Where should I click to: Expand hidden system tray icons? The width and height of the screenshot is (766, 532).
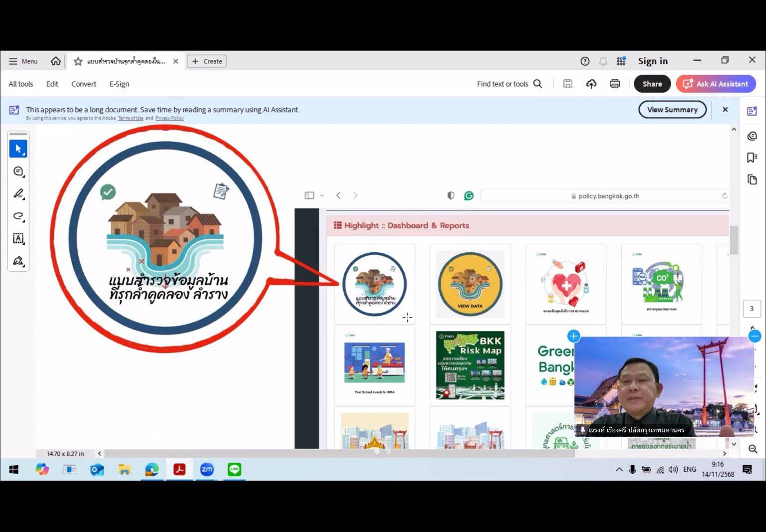pyautogui.click(x=619, y=469)
